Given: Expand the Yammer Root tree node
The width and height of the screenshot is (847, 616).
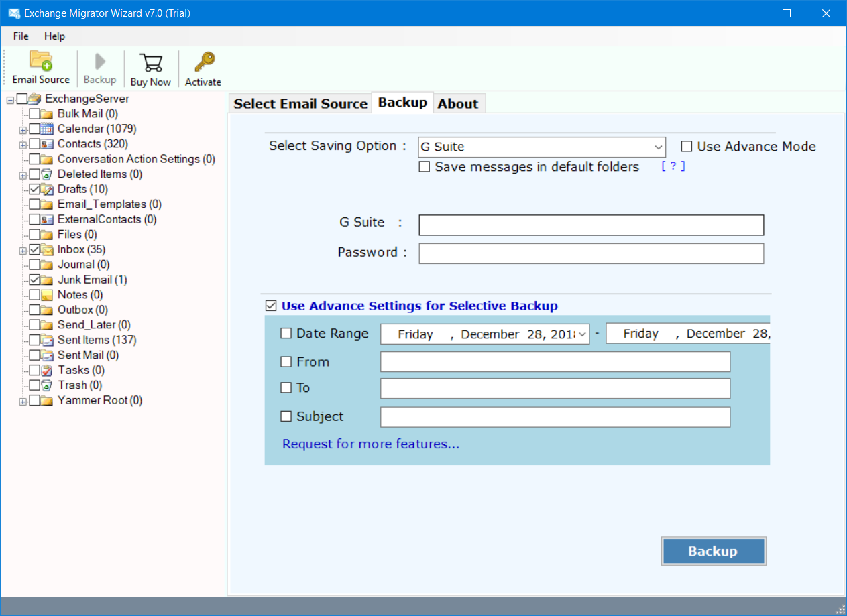Looking at the screenshot, I should coord(23,401).
